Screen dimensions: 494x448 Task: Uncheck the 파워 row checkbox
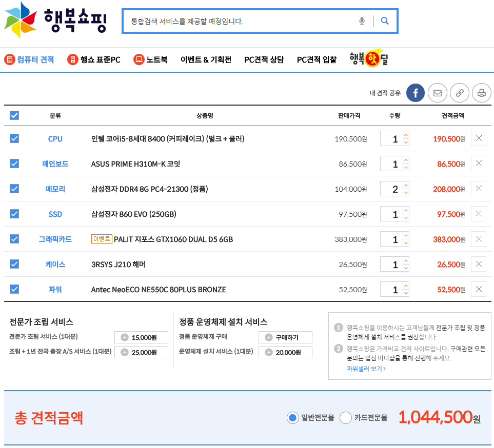[x=14, y=289]
